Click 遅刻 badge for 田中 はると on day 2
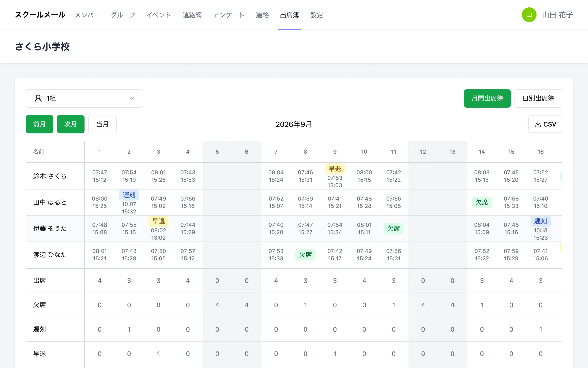 (129, 195)
